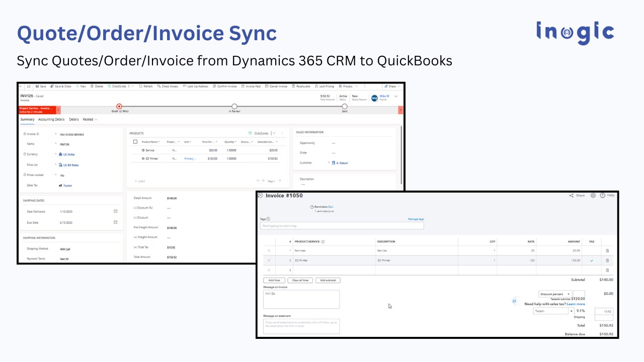Viewport: 644px width, 362px height.
Task: Open Products subgrid more options menu
Action: click(x=282, y=133)
